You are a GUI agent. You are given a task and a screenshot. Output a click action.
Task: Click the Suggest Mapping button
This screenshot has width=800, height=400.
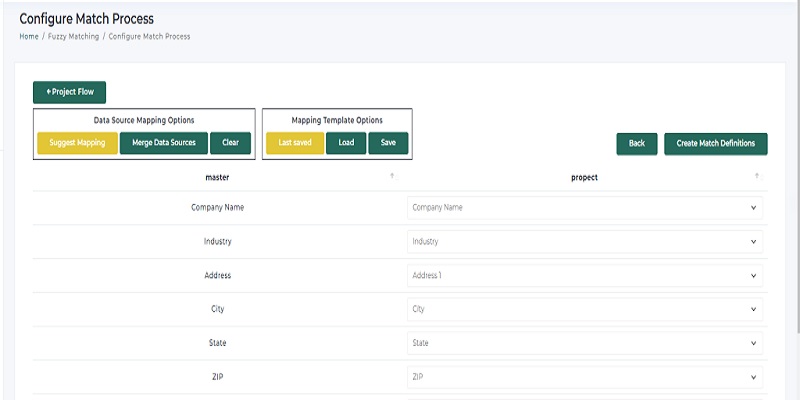click(x=77, y=143)
